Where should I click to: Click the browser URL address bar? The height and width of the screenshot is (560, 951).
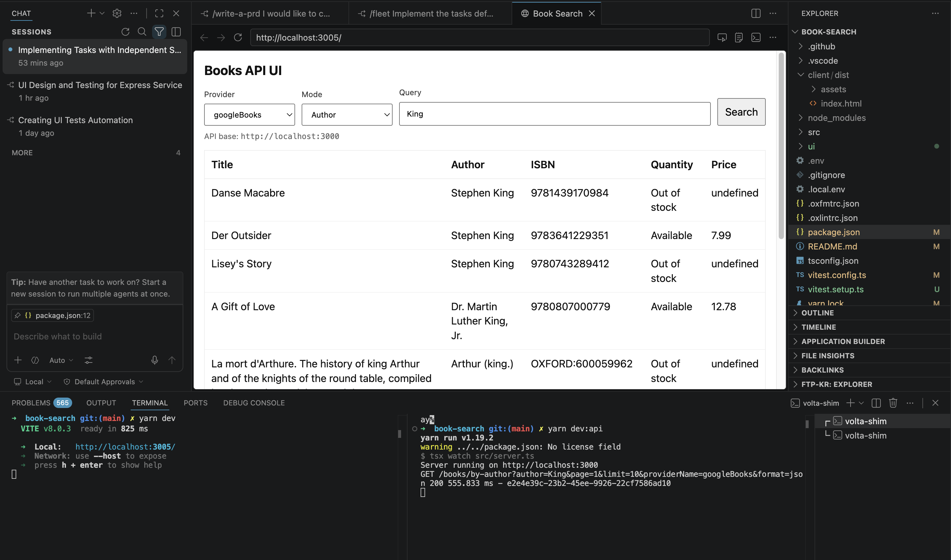tap(479, 37)
